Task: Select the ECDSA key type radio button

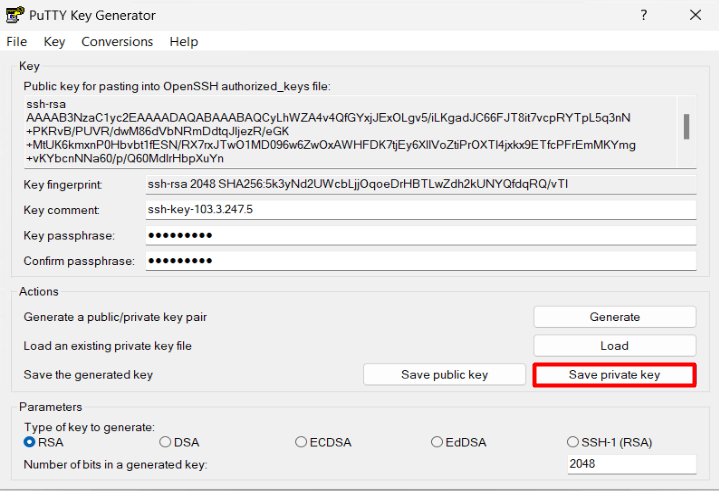Action: [301, 442]
